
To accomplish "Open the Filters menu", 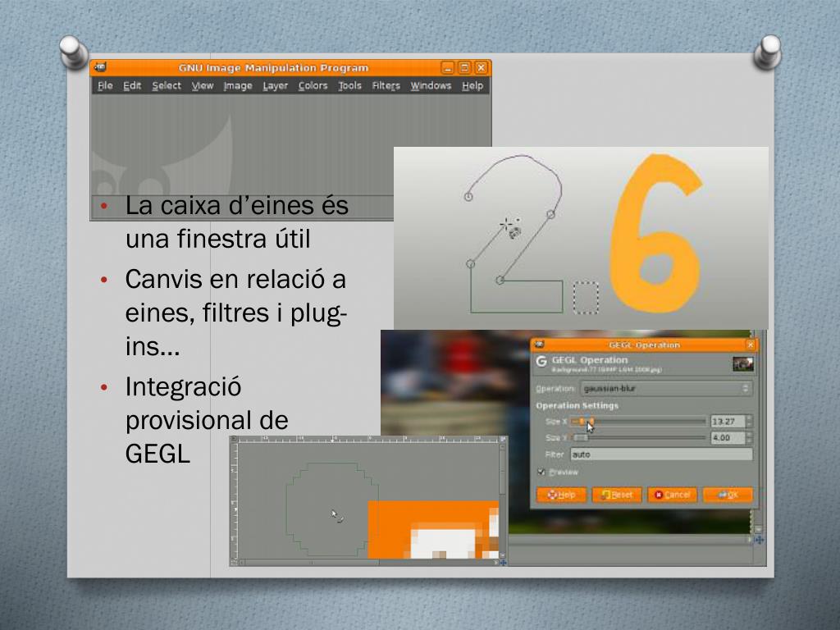I will coord(386,85).
